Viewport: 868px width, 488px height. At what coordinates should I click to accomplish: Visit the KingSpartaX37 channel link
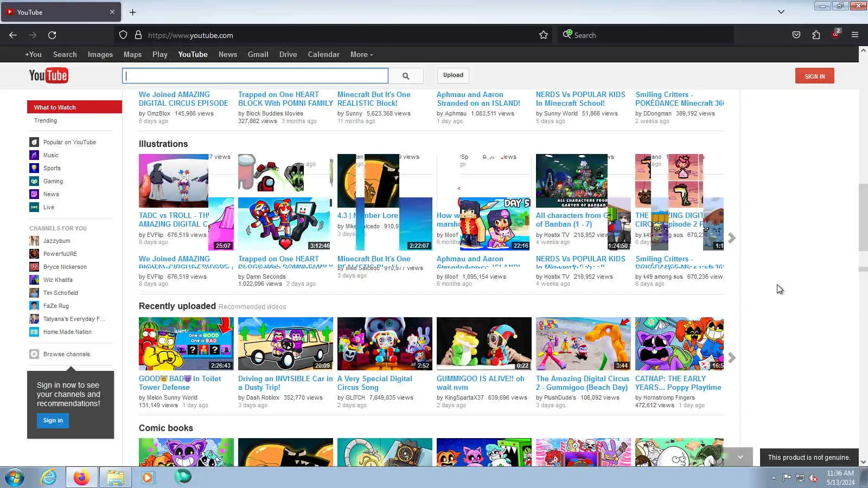pos(464,397)
